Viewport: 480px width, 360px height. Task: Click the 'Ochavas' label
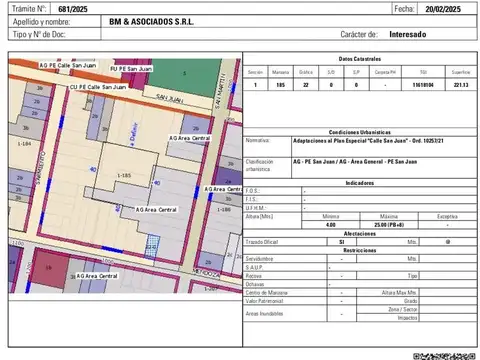coord(255,284)
